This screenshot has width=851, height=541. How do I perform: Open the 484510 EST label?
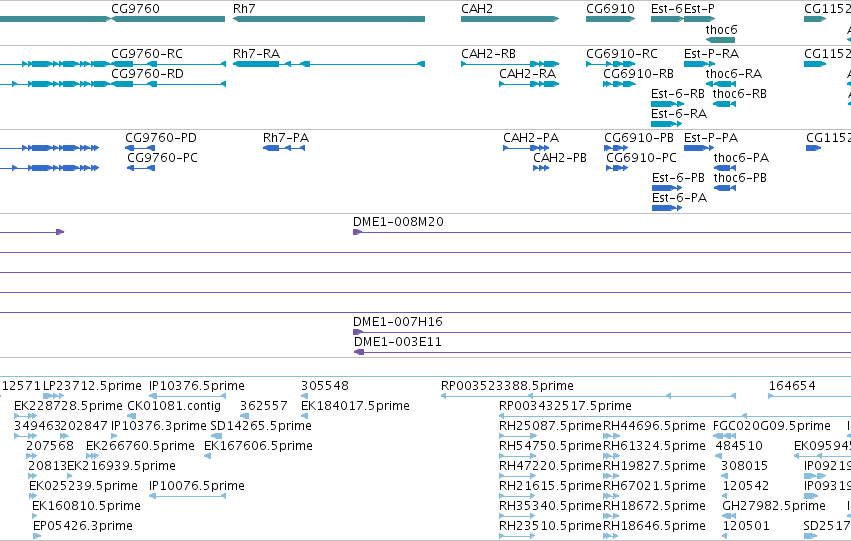point(739,446)
